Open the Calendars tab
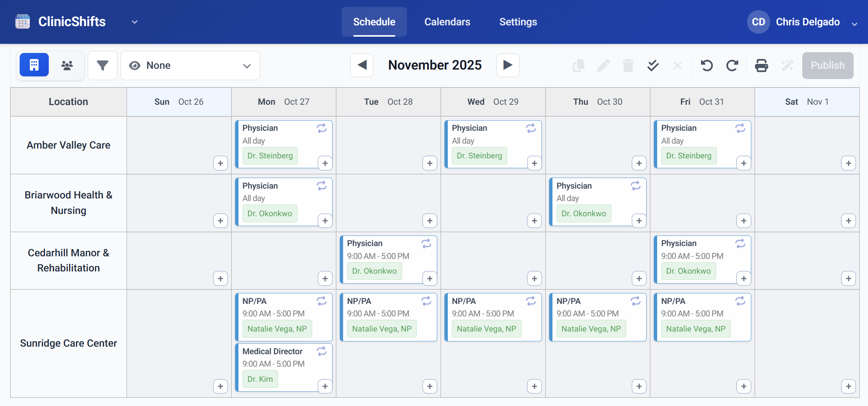The image size is (868, 406). [x=447, y=22]
